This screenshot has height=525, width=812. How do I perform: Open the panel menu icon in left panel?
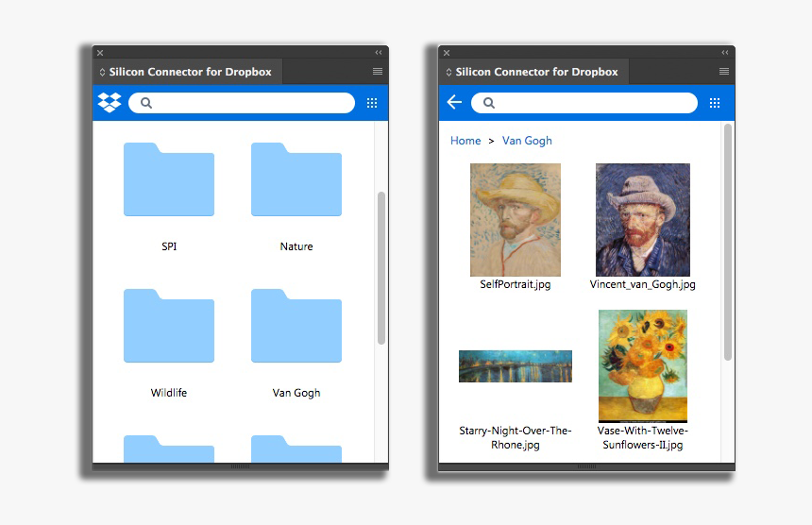click(x=378, y=72)
